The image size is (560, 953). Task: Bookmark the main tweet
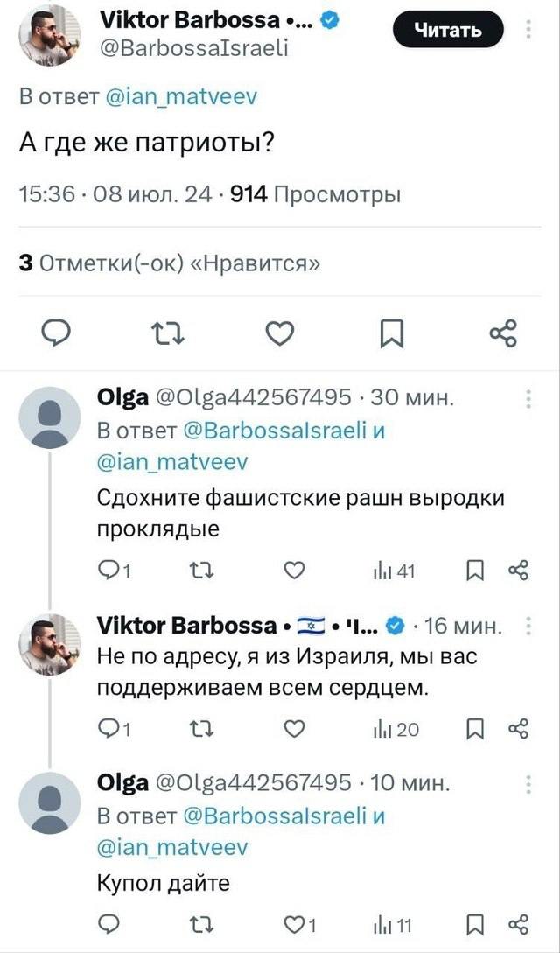pyautogui.click(x=390, y=333)
